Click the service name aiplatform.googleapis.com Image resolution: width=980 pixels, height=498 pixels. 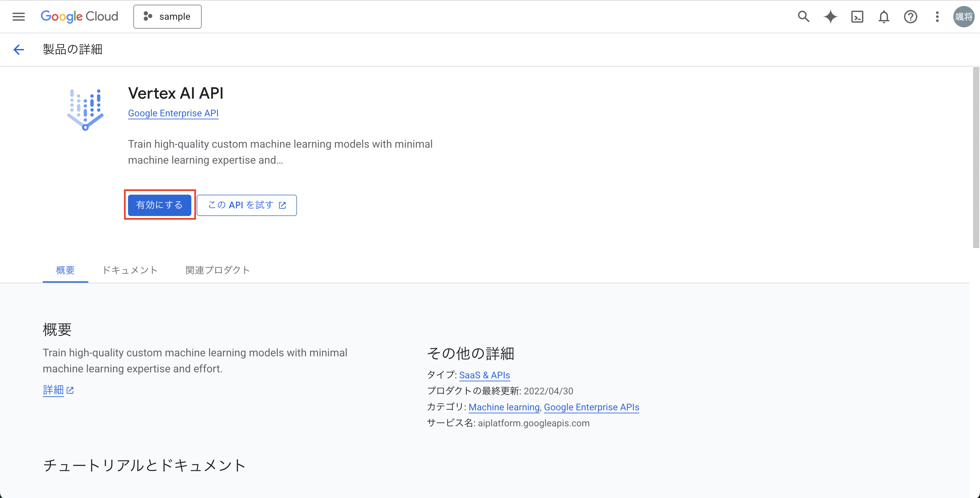533,423
